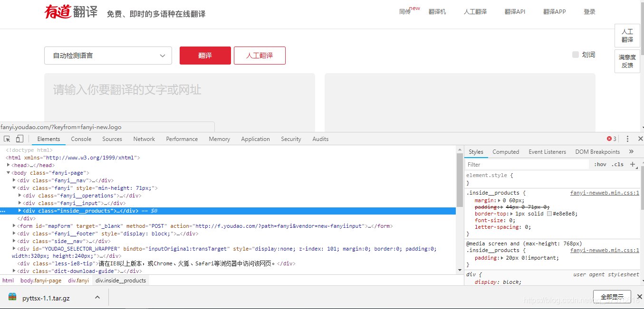The width and height of the screenshot is (644, 309).
Task: Open 翻译API link in header
Action: coord(515,12)
